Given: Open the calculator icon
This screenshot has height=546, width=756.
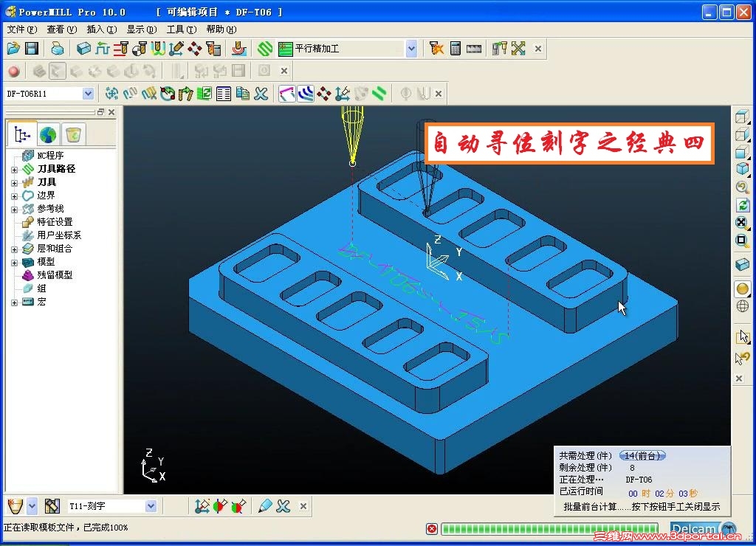Looking at the screenshot, I should tap(455, 48).
